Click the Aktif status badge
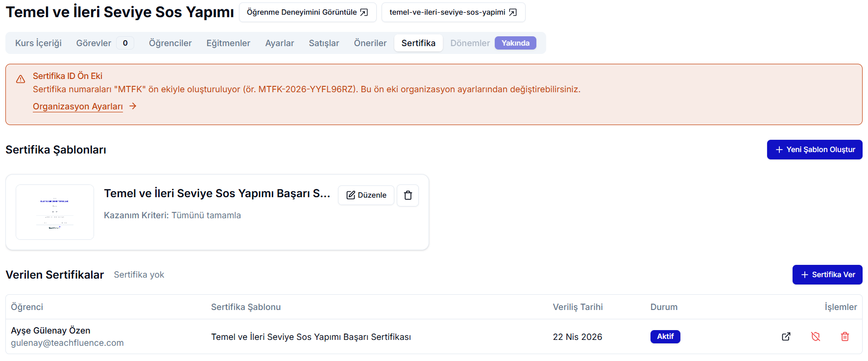Viewport: 868px width, 361px height. point(665,336)
